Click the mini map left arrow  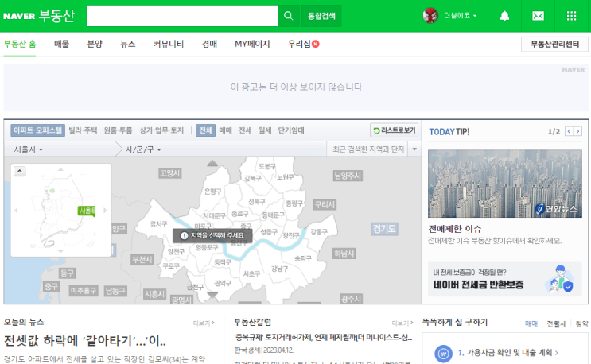[16, 211]
